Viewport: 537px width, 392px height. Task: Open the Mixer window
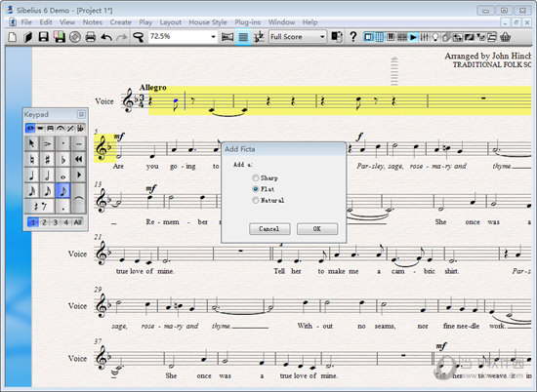[425, 37]
